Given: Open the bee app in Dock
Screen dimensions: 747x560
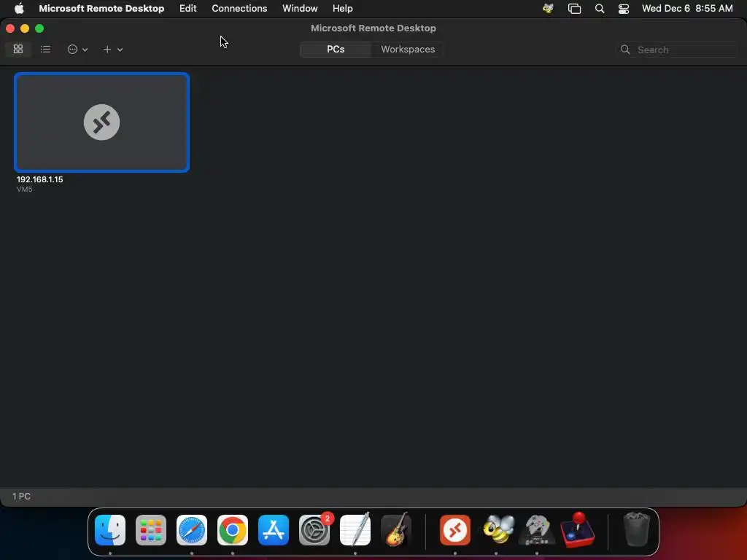Looking at the screenshot, I should click(498, 529).
